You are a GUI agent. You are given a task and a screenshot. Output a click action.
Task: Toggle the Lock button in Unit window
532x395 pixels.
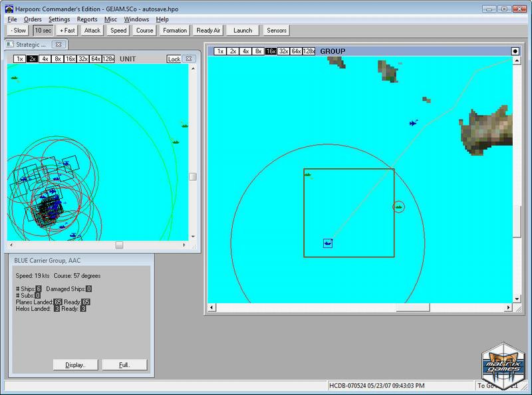[x=174, y=59]
